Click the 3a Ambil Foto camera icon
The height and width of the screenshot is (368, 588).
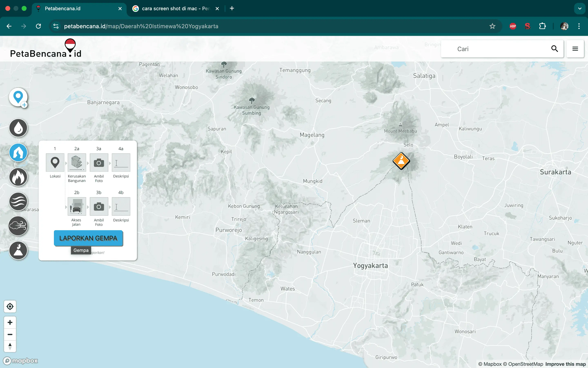coord(99,162)
